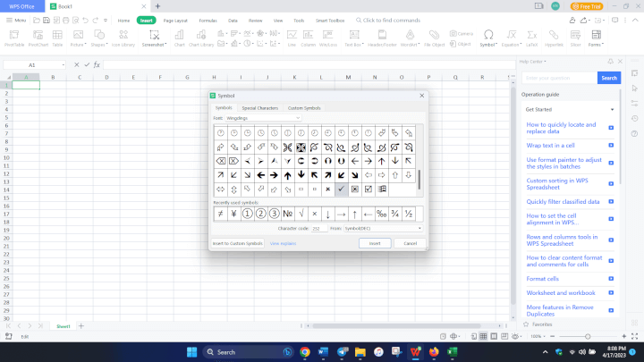Click the Insert button in Symbol dialog
Screen dimensions: 644x362
tap(375, 243)
